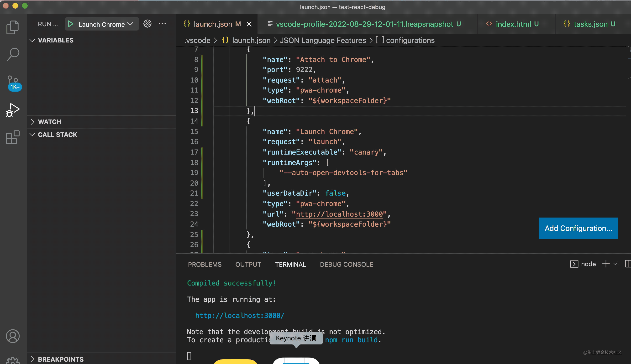Close the launch.json tab
The image size is (631, 364).
coord(249,24)
